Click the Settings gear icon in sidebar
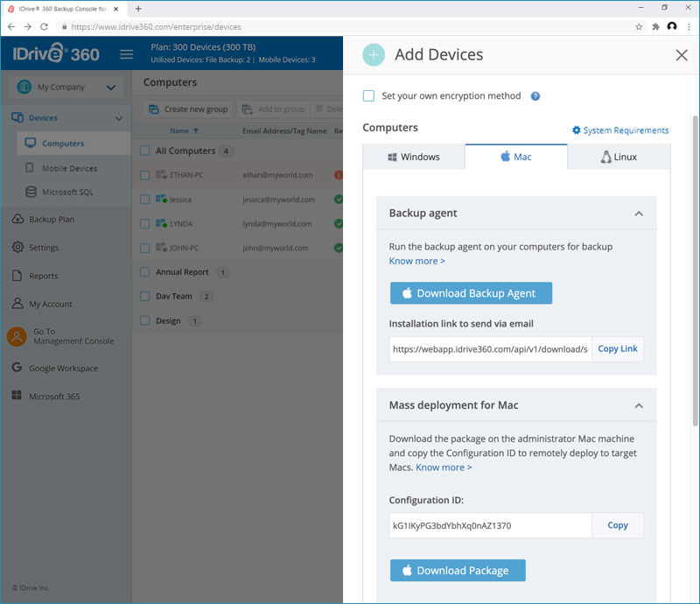 [17, 247]
